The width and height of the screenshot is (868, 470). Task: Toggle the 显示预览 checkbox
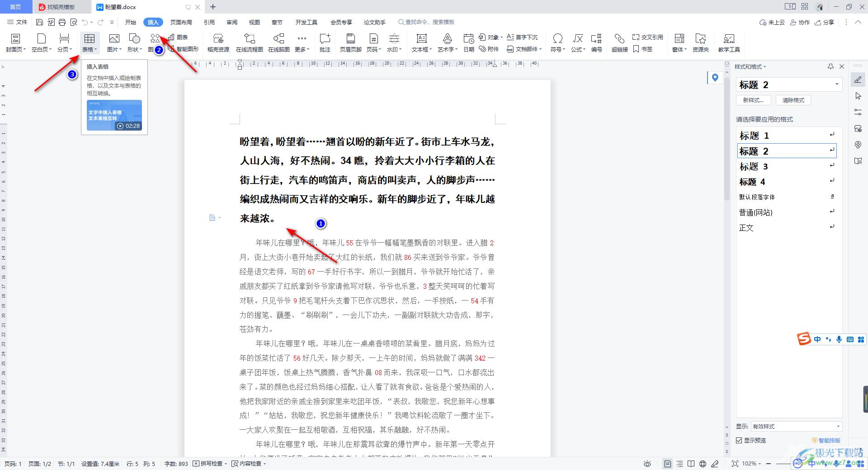(x=739, y=440)
